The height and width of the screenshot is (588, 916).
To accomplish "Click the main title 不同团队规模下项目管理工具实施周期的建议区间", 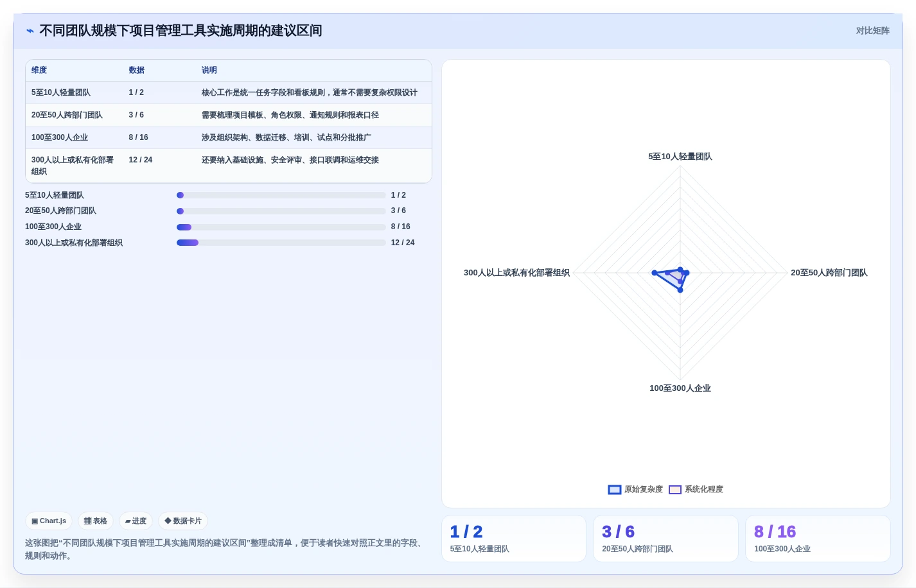I will click(181, 31).
